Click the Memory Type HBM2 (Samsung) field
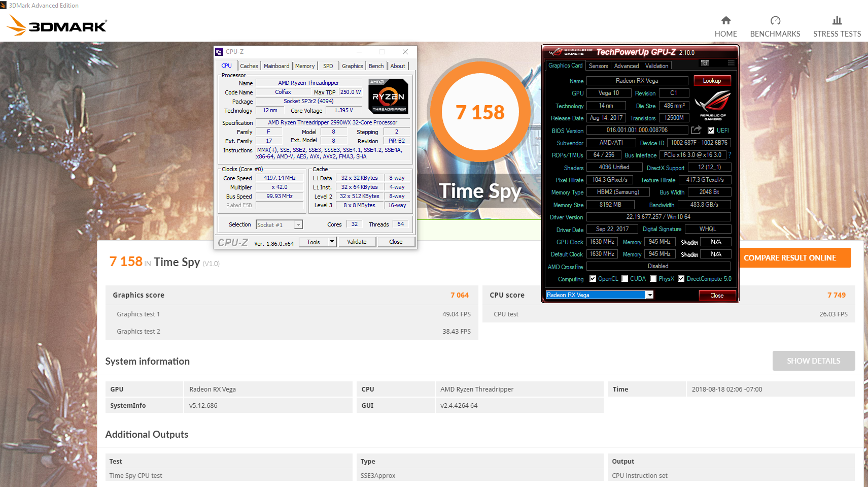The image size is (868, 487). (x=618, y=192)
